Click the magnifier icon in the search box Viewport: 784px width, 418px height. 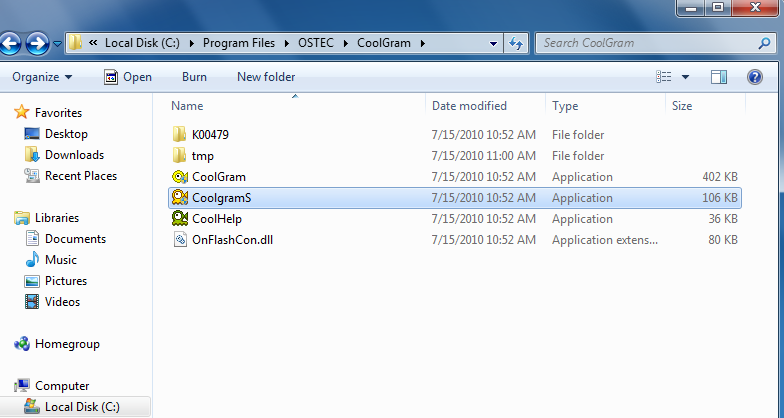pyautogui.click(x=764, y=43)
